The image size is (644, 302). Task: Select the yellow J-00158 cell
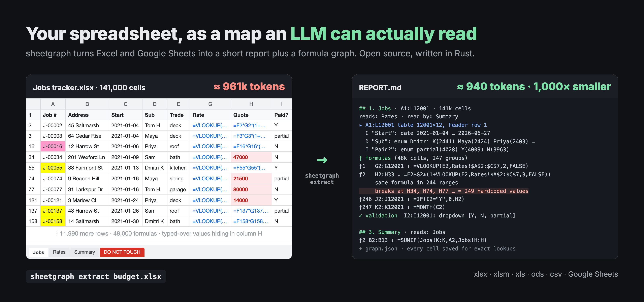tap(53, 221)
